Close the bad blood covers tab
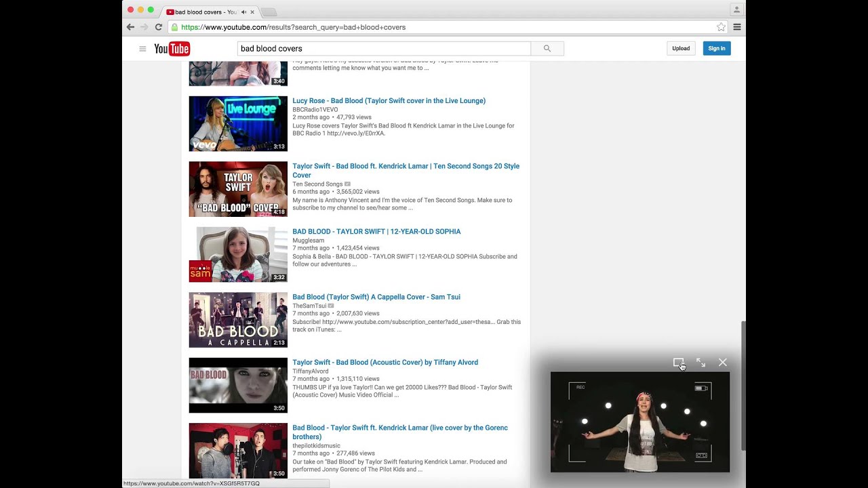This screenshot has width=868, height=488. [252, 12]
